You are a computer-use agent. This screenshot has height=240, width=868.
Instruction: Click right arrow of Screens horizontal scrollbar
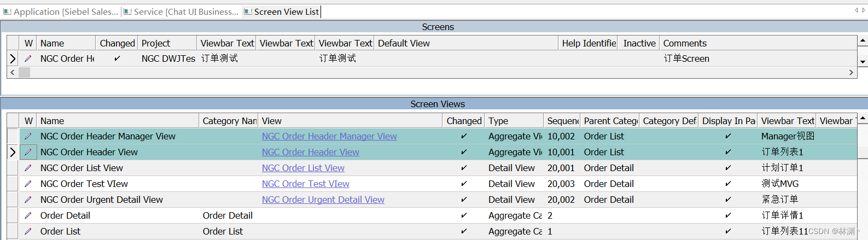851,72
